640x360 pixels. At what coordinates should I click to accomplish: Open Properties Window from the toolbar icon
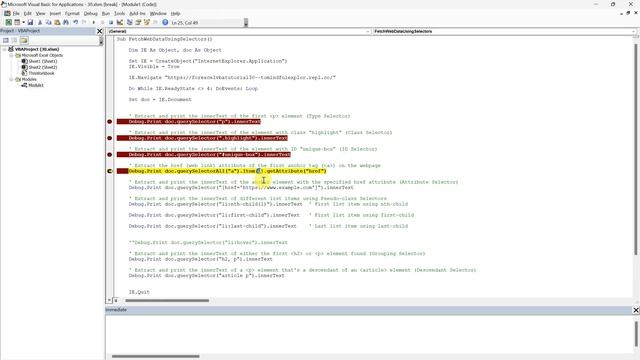138,22
